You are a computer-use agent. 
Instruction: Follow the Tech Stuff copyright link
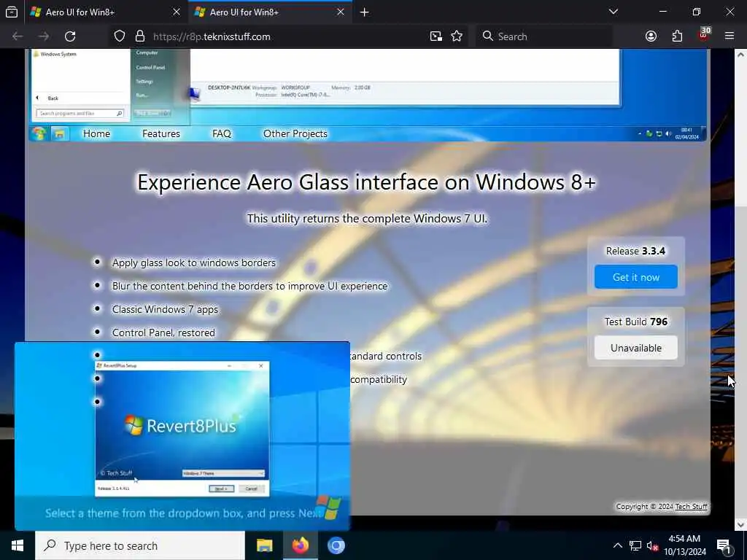(x=692, y=506)
